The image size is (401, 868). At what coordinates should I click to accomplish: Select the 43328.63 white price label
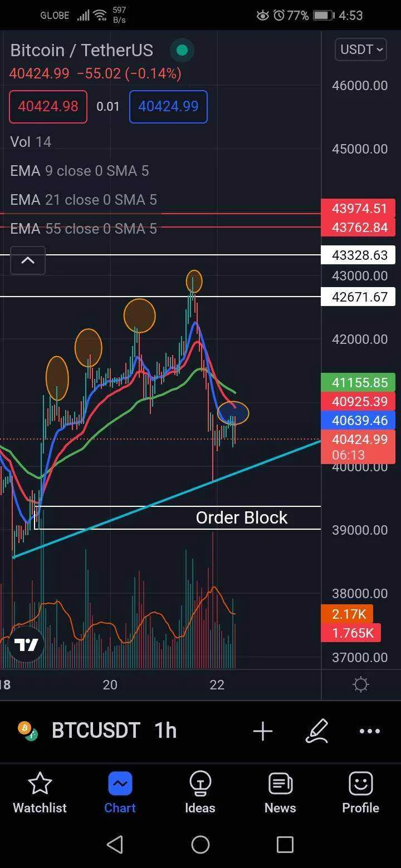(358, 255)
